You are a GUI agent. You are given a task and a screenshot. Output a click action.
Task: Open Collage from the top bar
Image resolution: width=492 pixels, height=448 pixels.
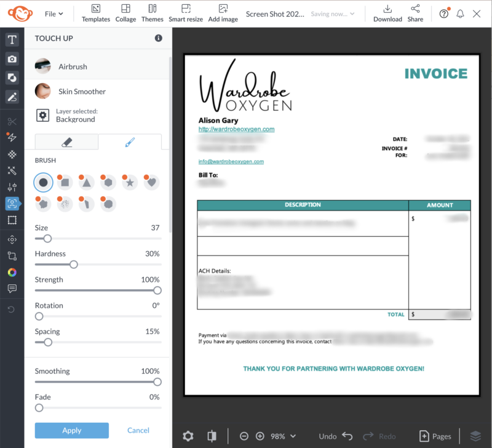pyautogui.click(x=125, y=13)
